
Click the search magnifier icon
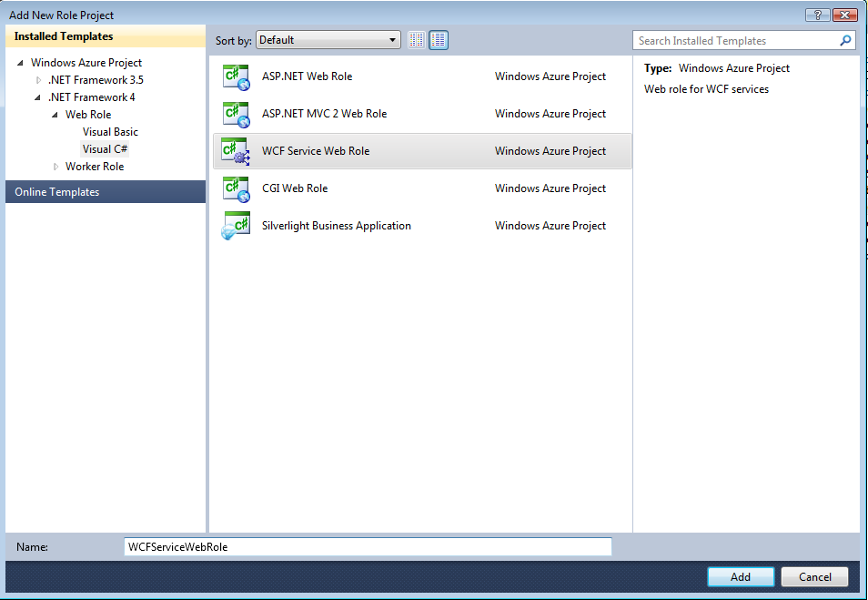coord(845,40)
